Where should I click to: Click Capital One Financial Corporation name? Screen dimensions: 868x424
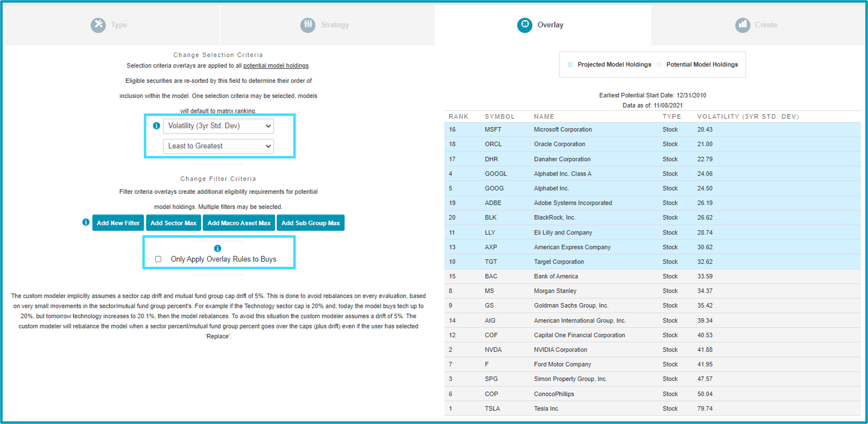579,335
